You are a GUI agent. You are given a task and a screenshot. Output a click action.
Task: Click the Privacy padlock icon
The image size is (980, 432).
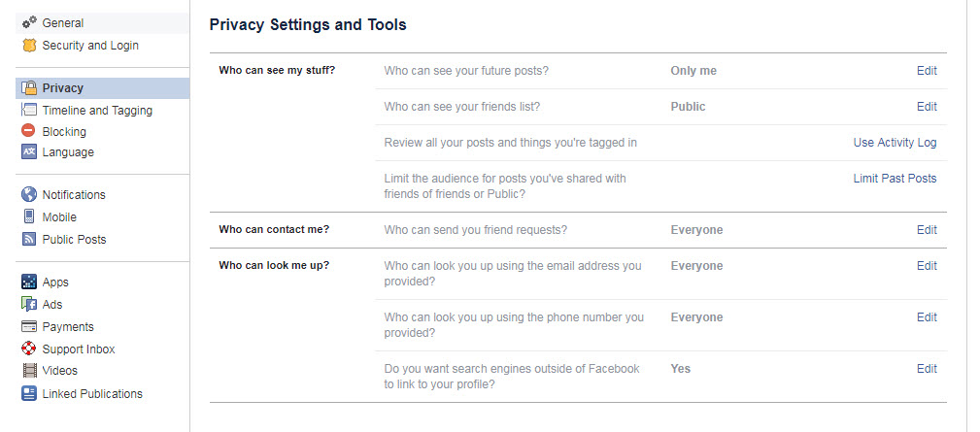click(x=29, y=88)
